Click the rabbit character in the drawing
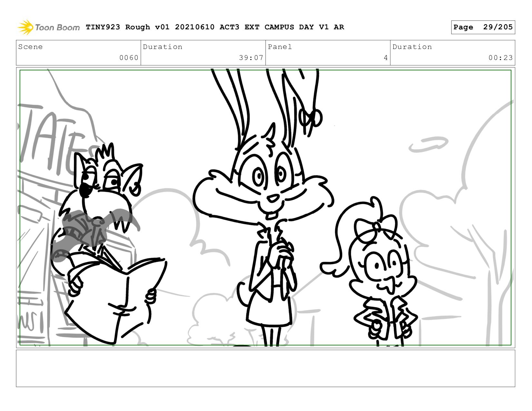This screenshot has height=411, width=532. [x=264, y=208]
